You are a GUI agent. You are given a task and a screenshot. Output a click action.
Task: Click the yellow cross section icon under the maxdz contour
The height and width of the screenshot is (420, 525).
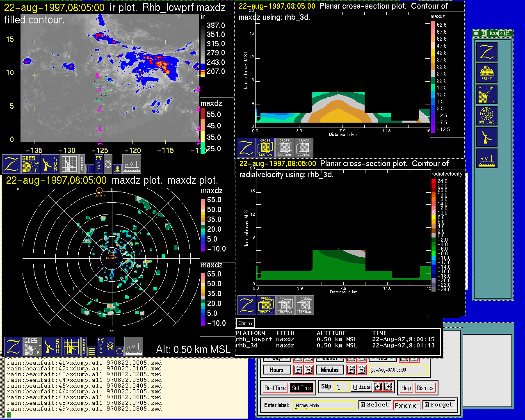[265, 148]
